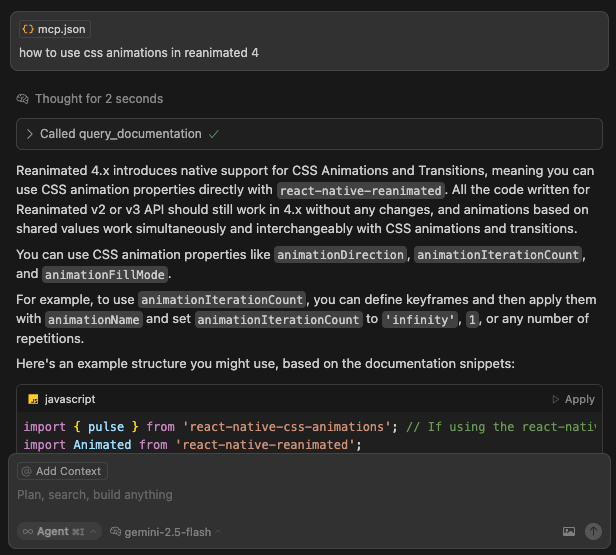616x555 pixels.
Task: Expand the Called query_documentation chevron
Action: 29,134
